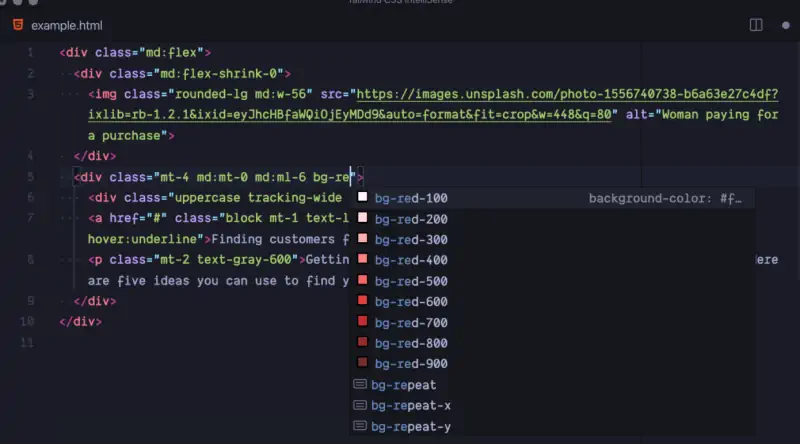Click the "Finding customers" text
Screen dimensions: 800x444
point(273,239)
